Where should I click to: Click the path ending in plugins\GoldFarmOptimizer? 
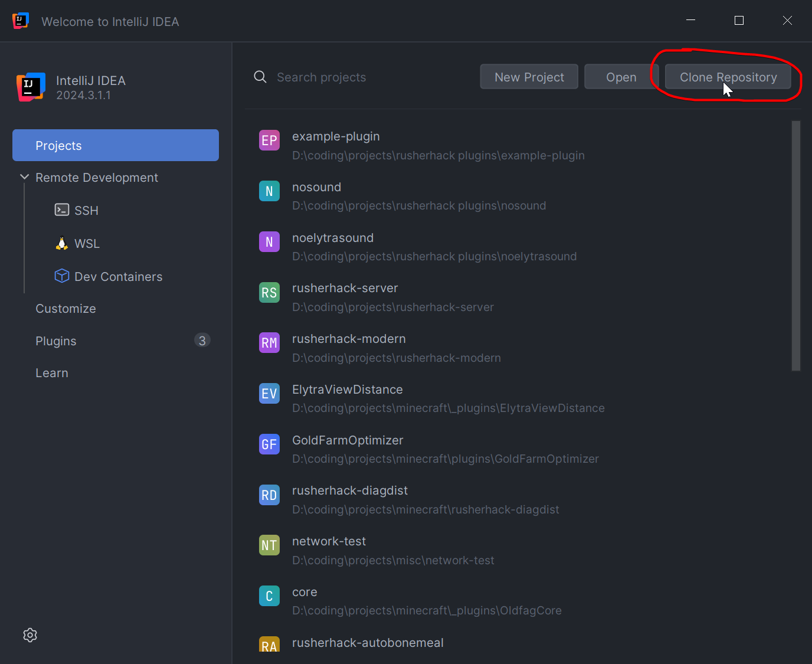[446, 459]
